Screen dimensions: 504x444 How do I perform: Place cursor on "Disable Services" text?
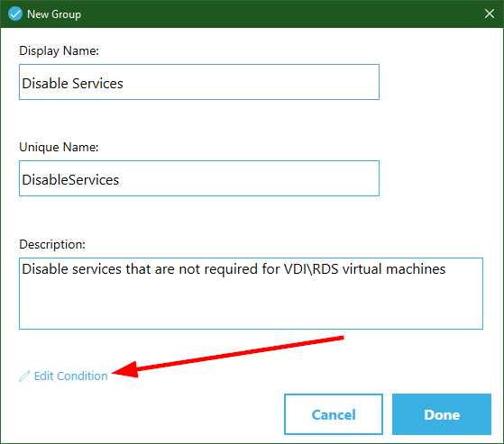72,84
